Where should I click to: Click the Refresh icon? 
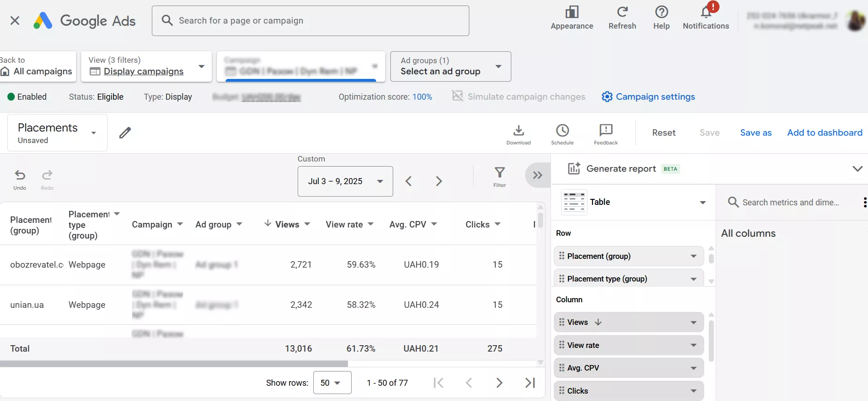pos(622,12)
